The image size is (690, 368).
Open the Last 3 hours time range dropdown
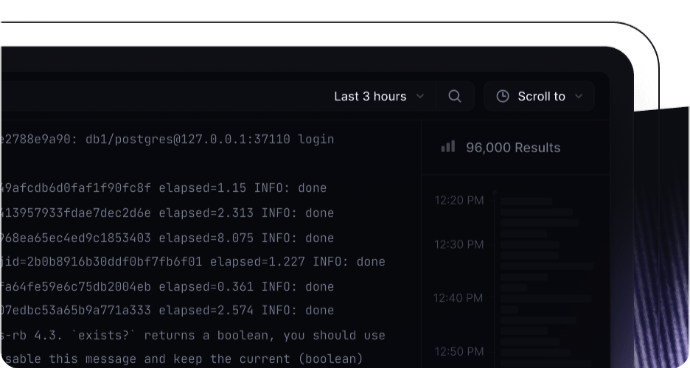(x=379, y=96)
